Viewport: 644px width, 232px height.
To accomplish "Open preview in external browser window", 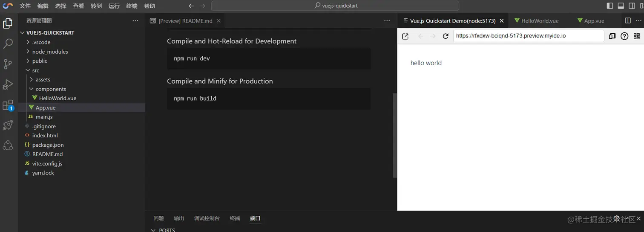I will (x=405, y=36).
